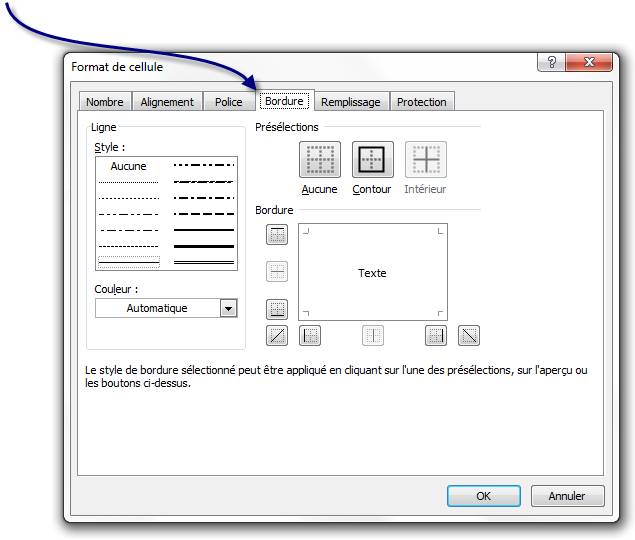Click the right border button
Image resolution: width=635 pixels, height=540 pixels.
point(436,336)
